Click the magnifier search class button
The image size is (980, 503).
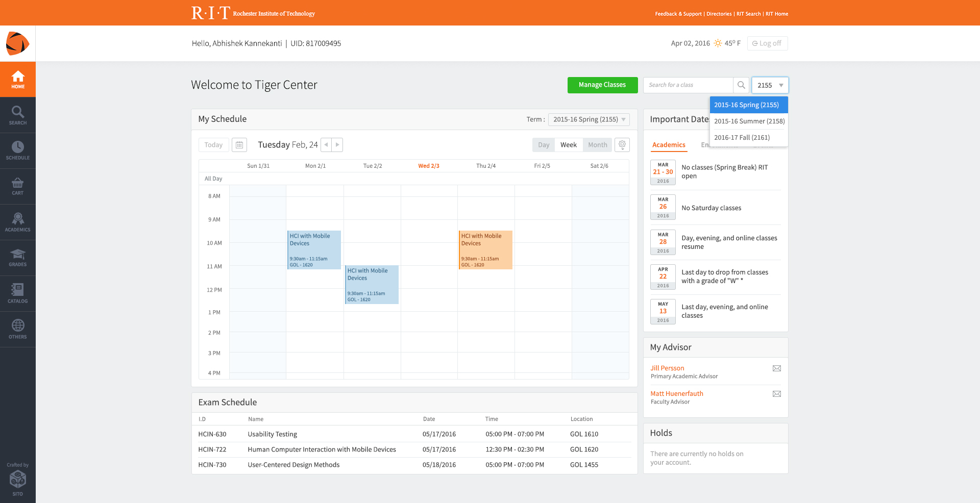coord(741,85)
